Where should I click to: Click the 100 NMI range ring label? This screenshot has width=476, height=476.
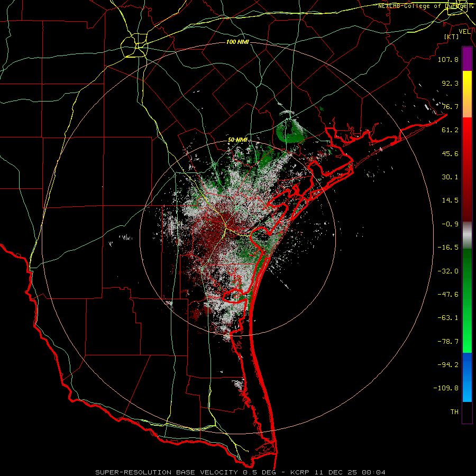(x=237, y=42)
